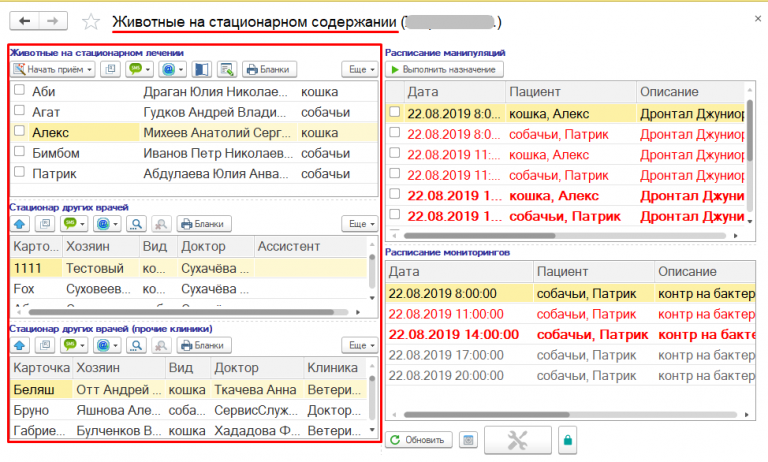This screenshot has height=462, width=768.
Task: Select the Беляш row in other clinics table
Action: point(188,389)
